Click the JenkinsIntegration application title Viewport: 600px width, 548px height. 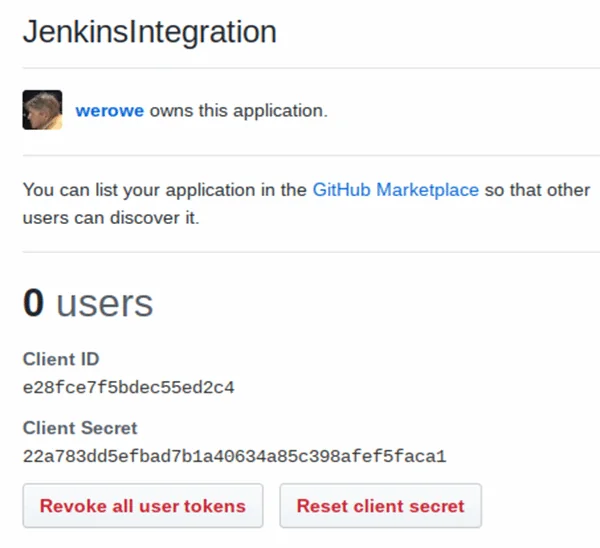pyautogui.click(x=150, y=32)
